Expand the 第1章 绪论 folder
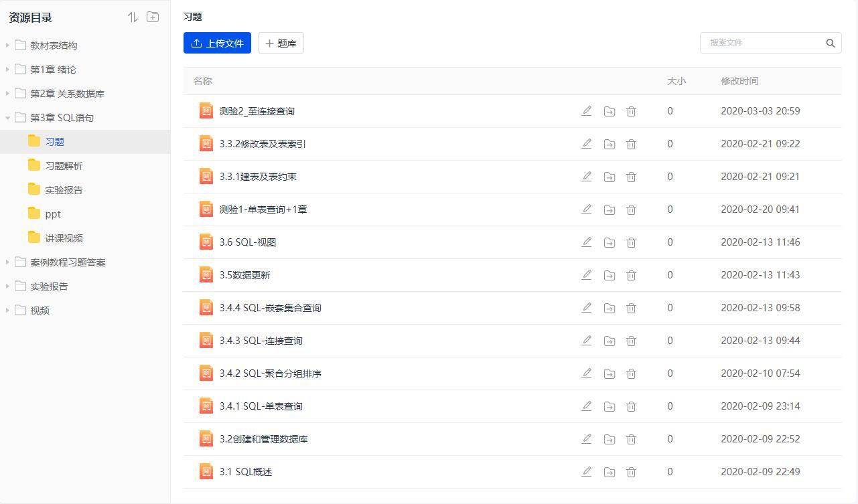The width and height of the screenshot is (858, 504). (x=7, y=70)
